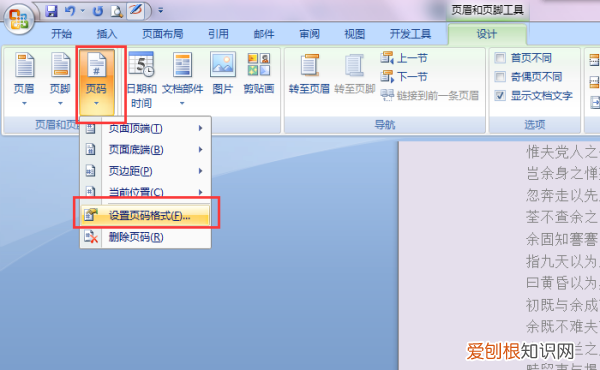Click document line starting 余固知謇謇
This screenshot has width=600, height=370.
click(x=562, y=239)
